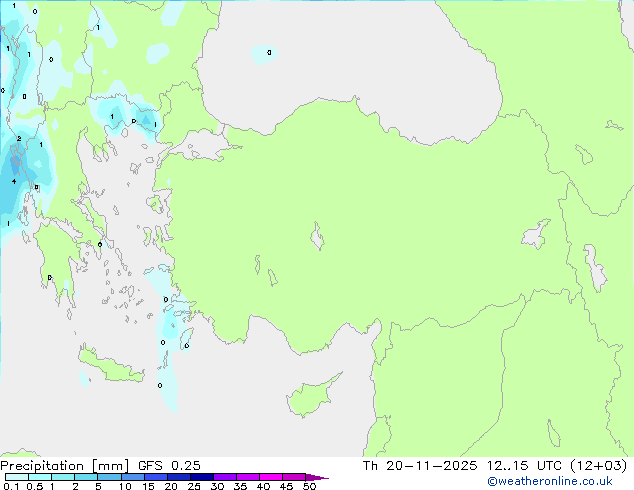The height and width of the screenshot is (490, 634).
Task: Click the 'Precipitation [mm]' title text
Action: click(x=65, y=466)
